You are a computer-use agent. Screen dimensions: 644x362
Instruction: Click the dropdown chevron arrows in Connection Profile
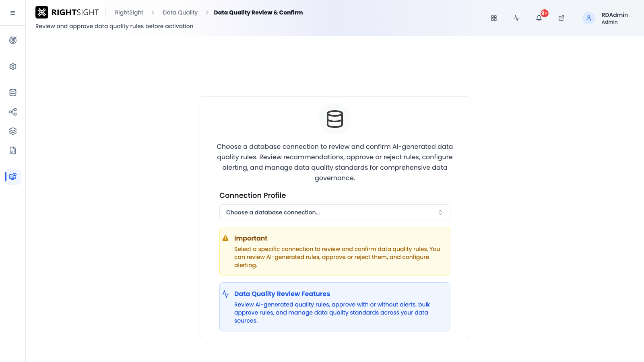[440, 212]
